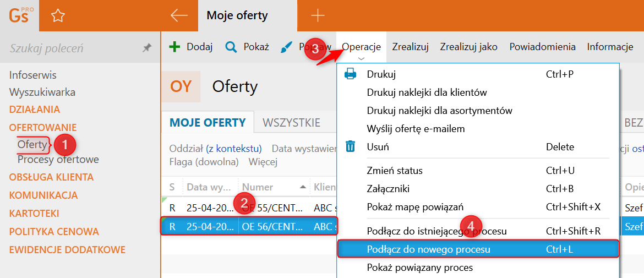This screenshot has height=278, width=644.
Task: Open the Zrealizuj jako menu
Action: (468, 47)
